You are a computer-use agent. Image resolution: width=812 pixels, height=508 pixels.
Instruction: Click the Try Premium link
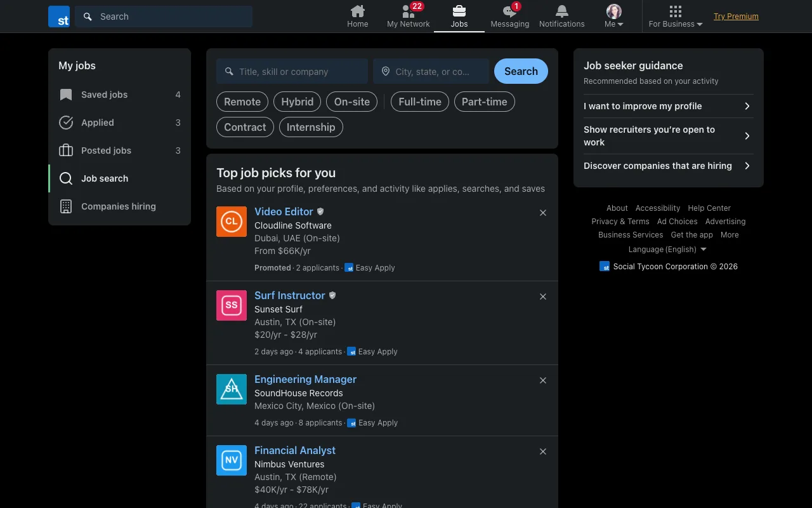pyautogui.click(x=736, y=17)
